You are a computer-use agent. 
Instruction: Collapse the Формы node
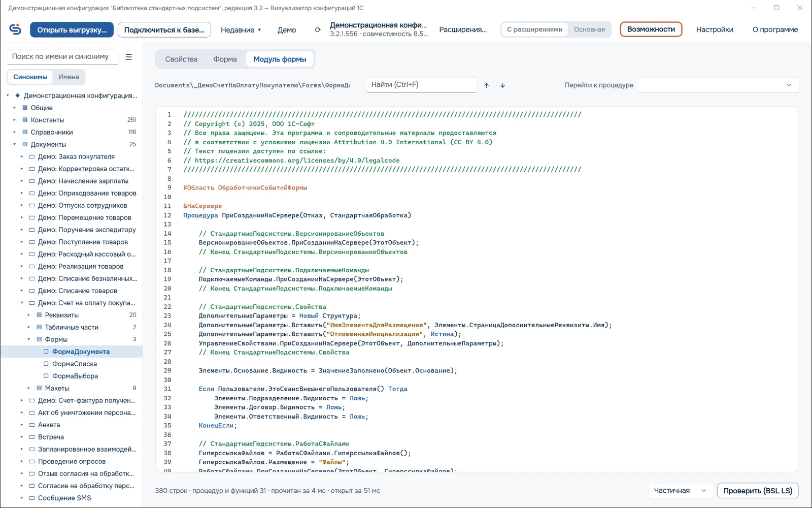click(29, 339)
